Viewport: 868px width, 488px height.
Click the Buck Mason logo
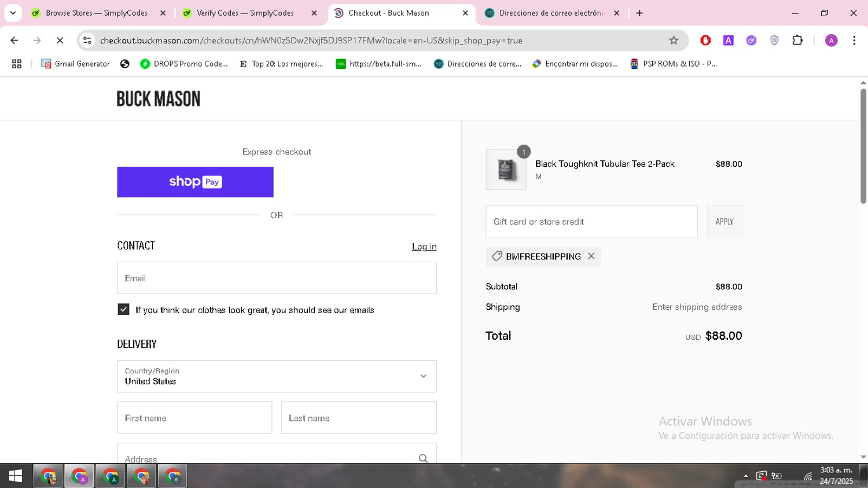159,99
